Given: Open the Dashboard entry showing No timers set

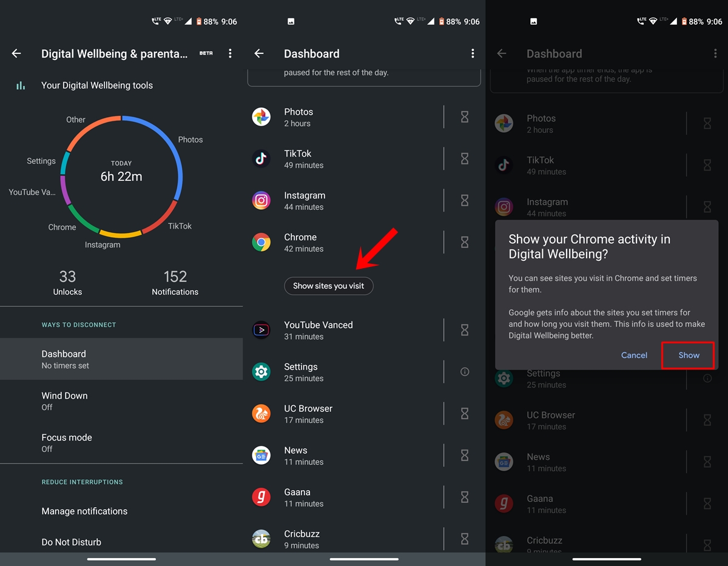Looking at the screenshot, I should click(121, 359).
